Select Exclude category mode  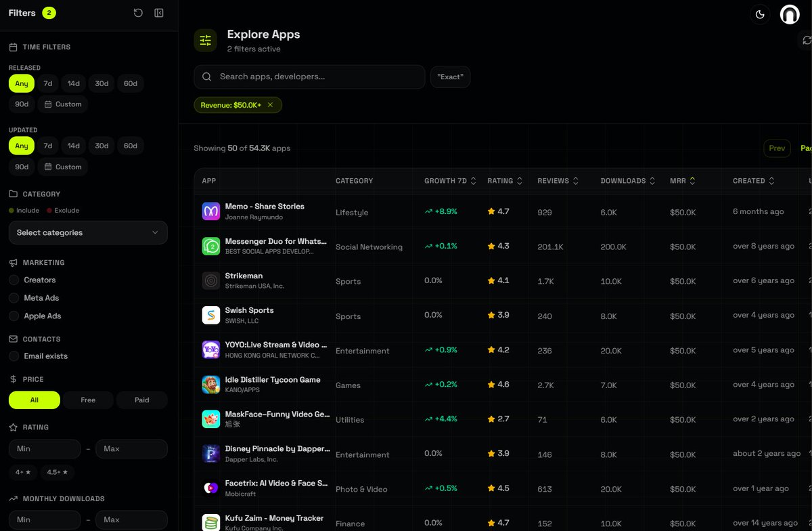(x=63, y=211)
